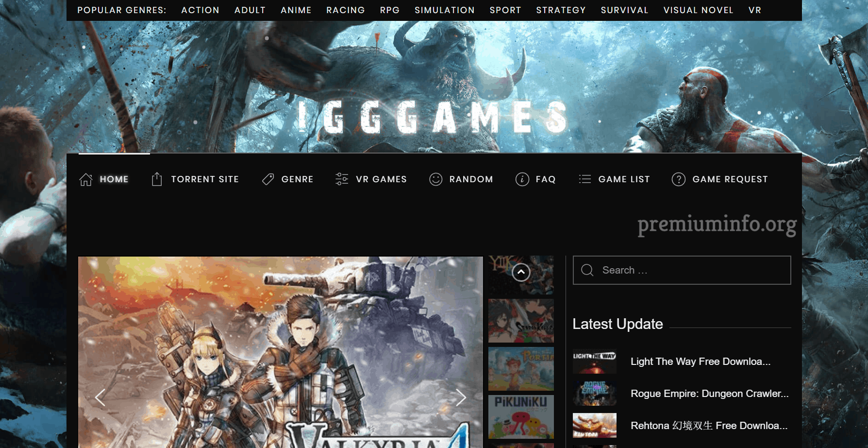Click Rehtona thumbnail

[x=595, y=426]
